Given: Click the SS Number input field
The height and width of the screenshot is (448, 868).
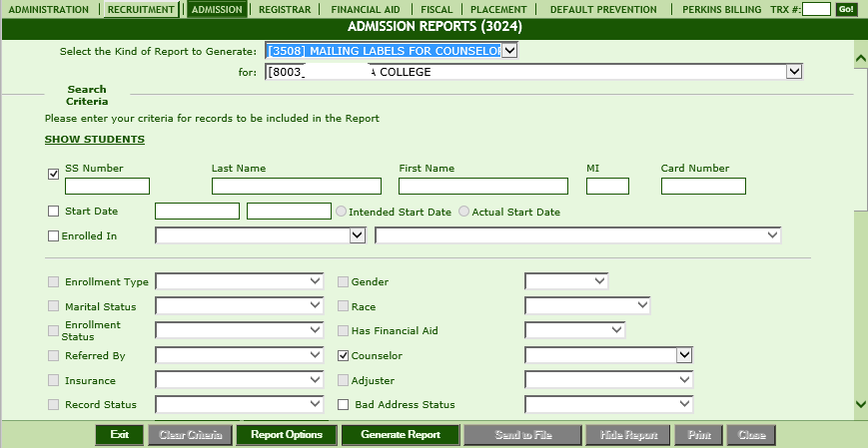Looking at the screenshot, I should [x=108, y=186].
